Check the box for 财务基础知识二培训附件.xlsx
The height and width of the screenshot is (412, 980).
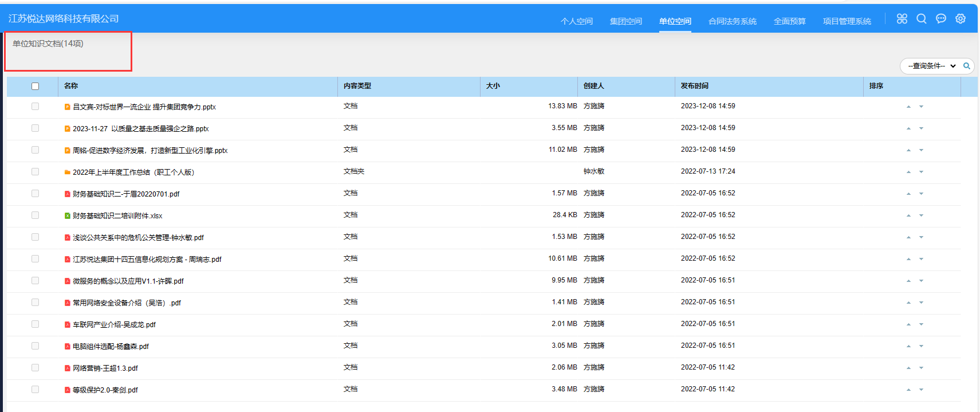35,215
